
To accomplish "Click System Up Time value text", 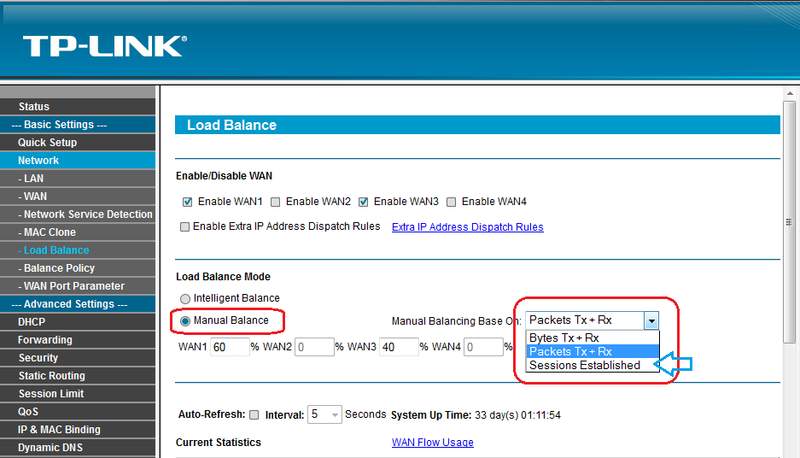I will [517, 415].
